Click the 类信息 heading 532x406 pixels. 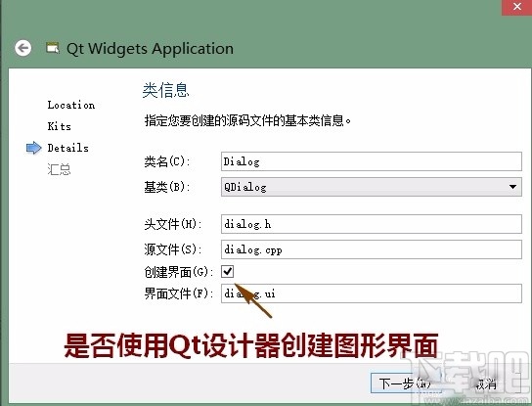tap(165, 90)
